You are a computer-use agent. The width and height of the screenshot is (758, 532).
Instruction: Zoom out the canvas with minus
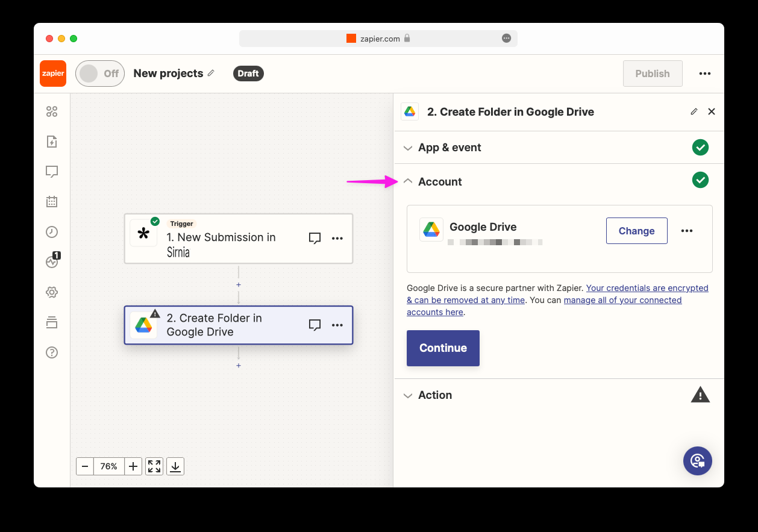tap(85, 466)
